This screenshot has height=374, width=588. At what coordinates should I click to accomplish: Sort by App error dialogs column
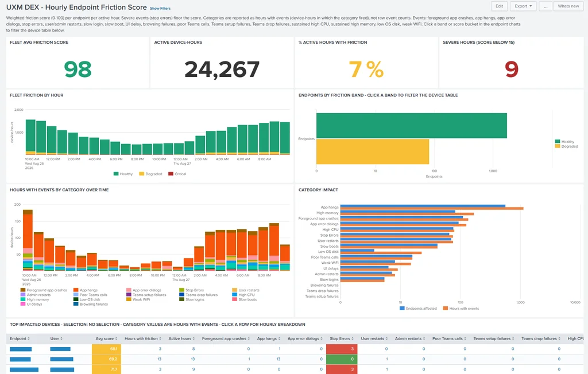(322, 339)
